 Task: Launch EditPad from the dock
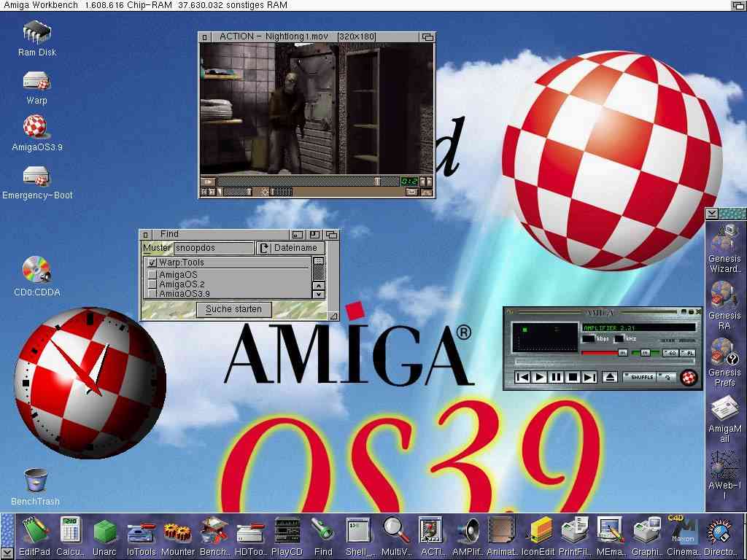[x=35, y=530]
